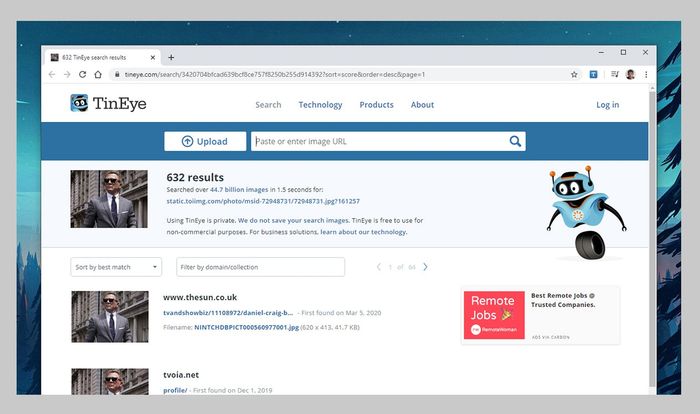Click the searched image thumbnail
700x414 pixels.
coord(109,198)
